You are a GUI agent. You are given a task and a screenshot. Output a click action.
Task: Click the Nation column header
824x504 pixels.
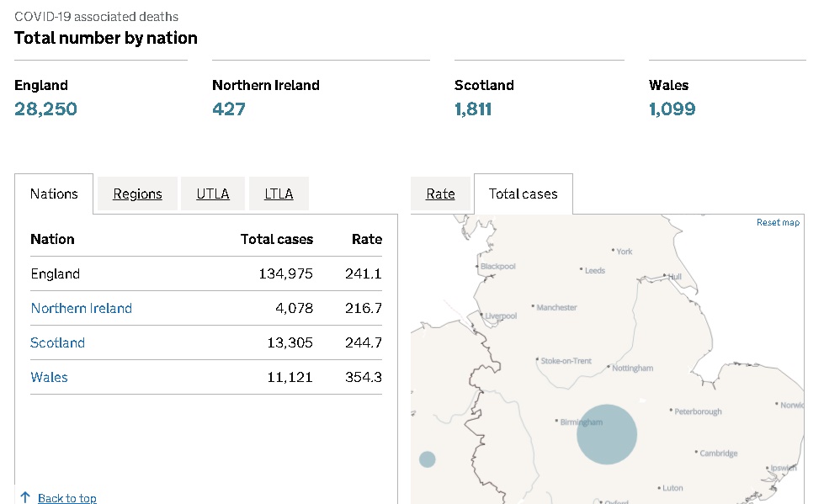point(52,239)
